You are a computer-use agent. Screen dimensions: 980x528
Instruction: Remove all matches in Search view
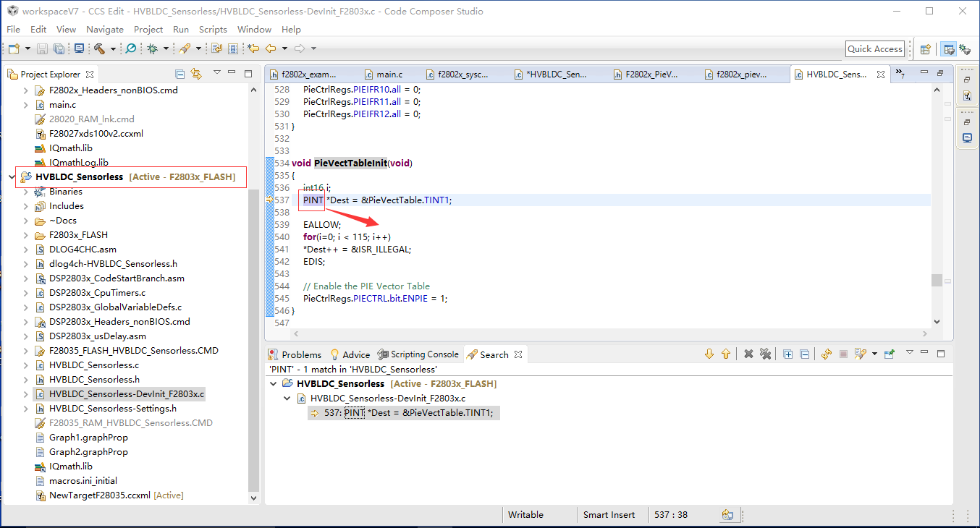pos(764,354)
